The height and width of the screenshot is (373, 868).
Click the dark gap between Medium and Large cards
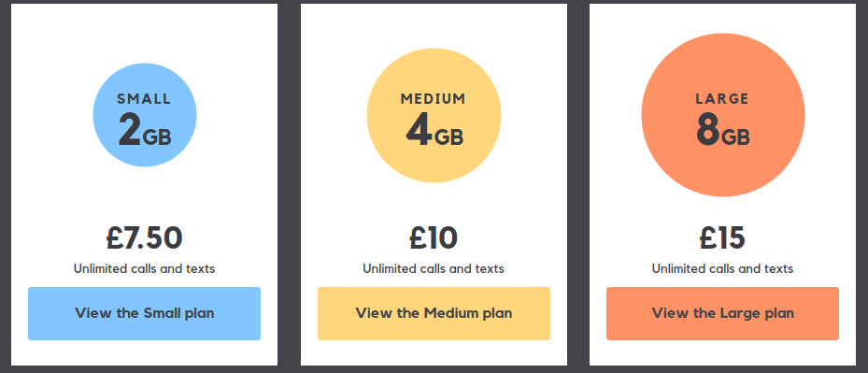578,186
